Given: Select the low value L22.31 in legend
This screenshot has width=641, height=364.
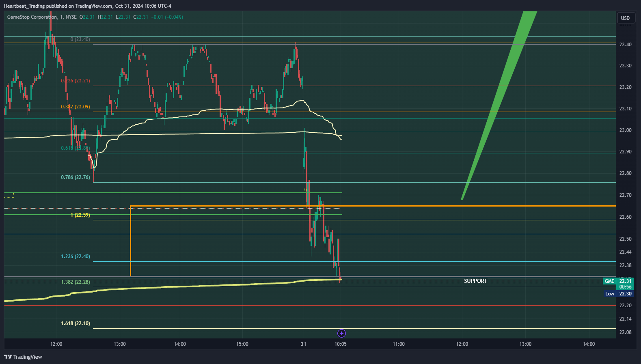Looking at the screenshot, I should tap(123, 17).
